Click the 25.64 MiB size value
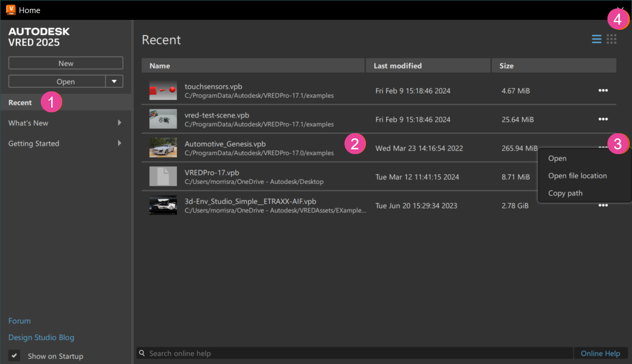Image resolution: width=632 pixels, height=364 pixels. (x=518, y=120)
